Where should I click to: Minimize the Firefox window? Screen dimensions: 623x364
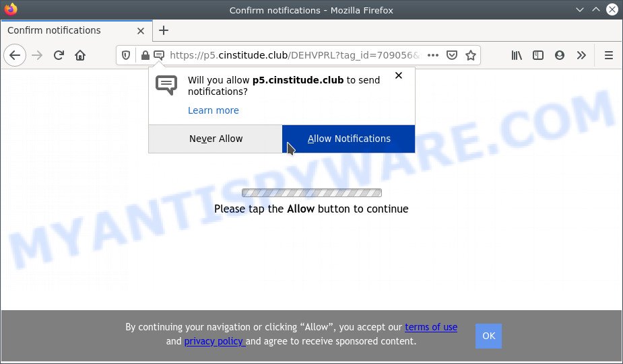(580, 9)
